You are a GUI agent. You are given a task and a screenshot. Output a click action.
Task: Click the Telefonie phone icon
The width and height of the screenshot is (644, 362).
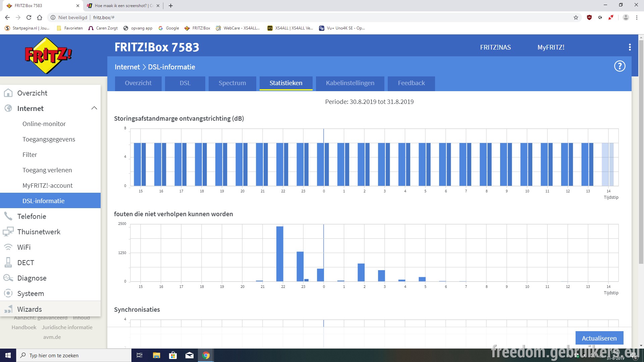[8, 216]
